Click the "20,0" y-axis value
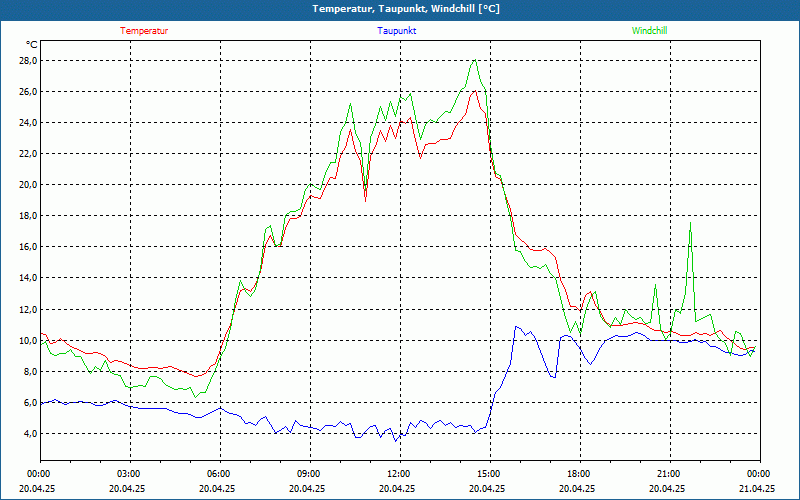 [29, 185]
